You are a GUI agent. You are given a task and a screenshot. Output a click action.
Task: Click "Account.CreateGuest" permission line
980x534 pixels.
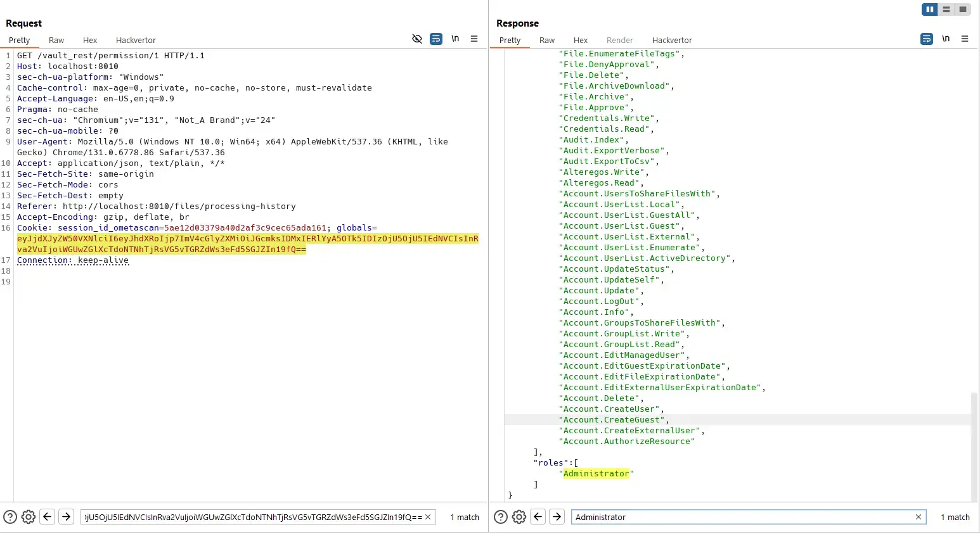click(x=614, y=420)
